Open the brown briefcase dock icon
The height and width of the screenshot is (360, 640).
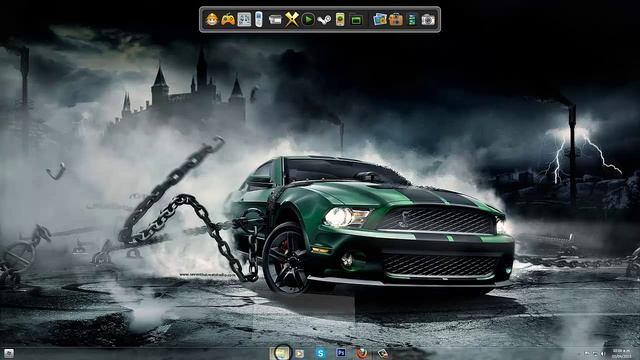pyautogui.click(x=396, y=19)
